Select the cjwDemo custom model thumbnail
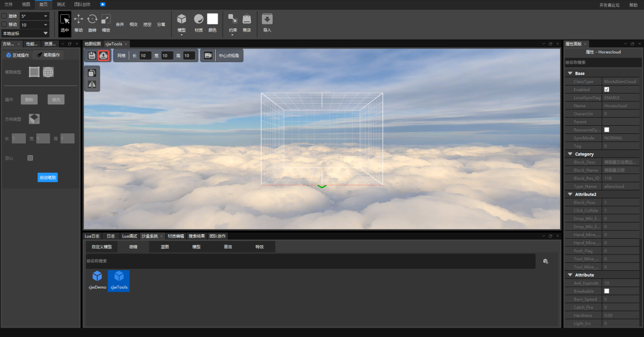 point(97,280)
